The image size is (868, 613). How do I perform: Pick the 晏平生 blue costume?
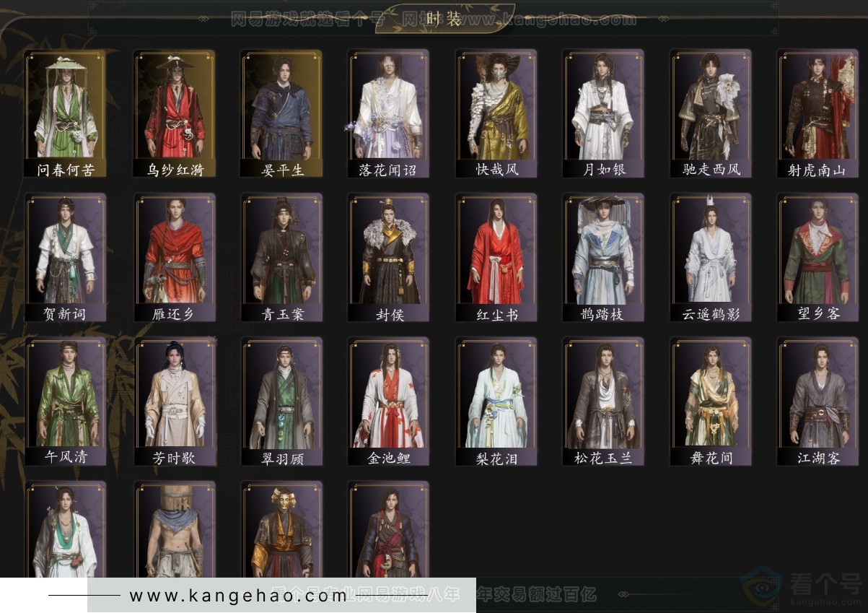pos(281,113)
